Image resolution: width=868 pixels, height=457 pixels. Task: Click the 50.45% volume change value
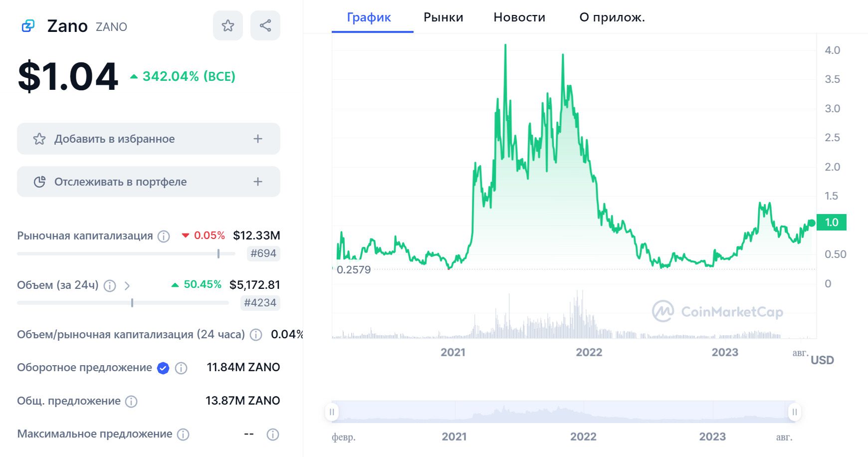[x=203, y=284]
